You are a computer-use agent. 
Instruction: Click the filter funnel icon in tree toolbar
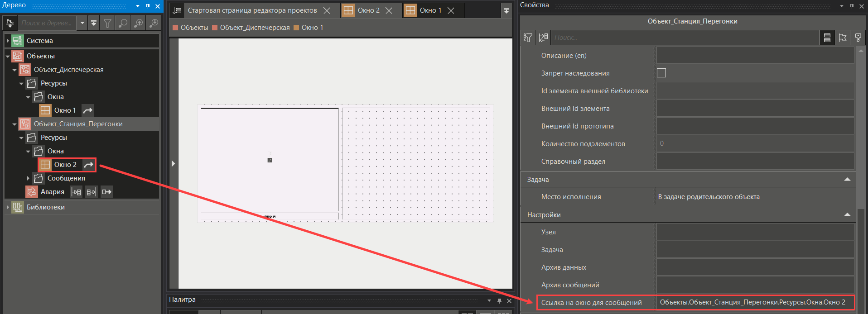tap(107, 23)
